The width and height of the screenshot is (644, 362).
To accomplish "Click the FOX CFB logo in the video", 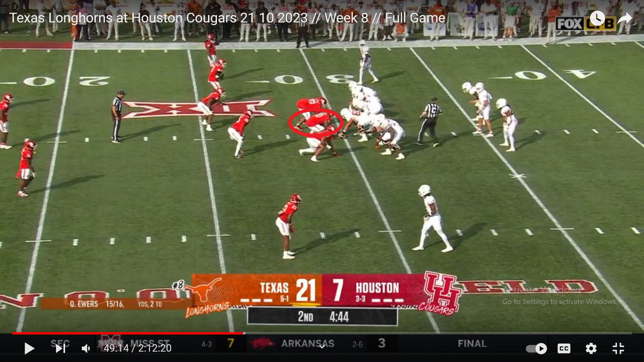I will pos(577,24).
